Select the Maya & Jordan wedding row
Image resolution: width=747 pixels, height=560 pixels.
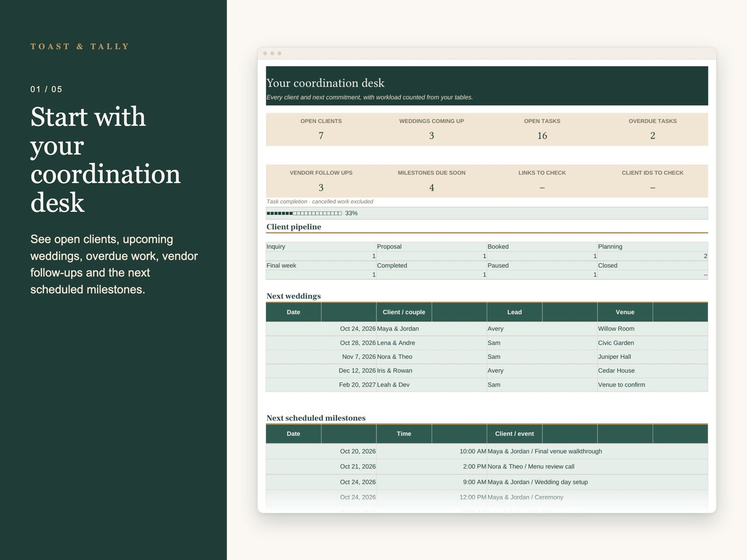pyautogui.click(x=487, y=329)
